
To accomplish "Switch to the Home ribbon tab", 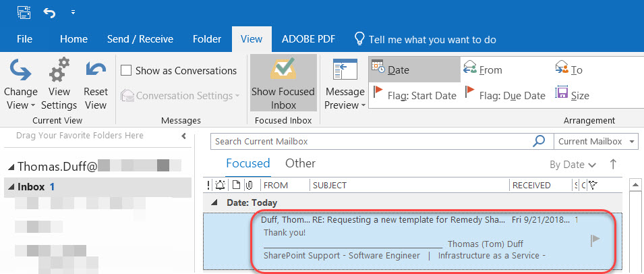I will point(74,39).
